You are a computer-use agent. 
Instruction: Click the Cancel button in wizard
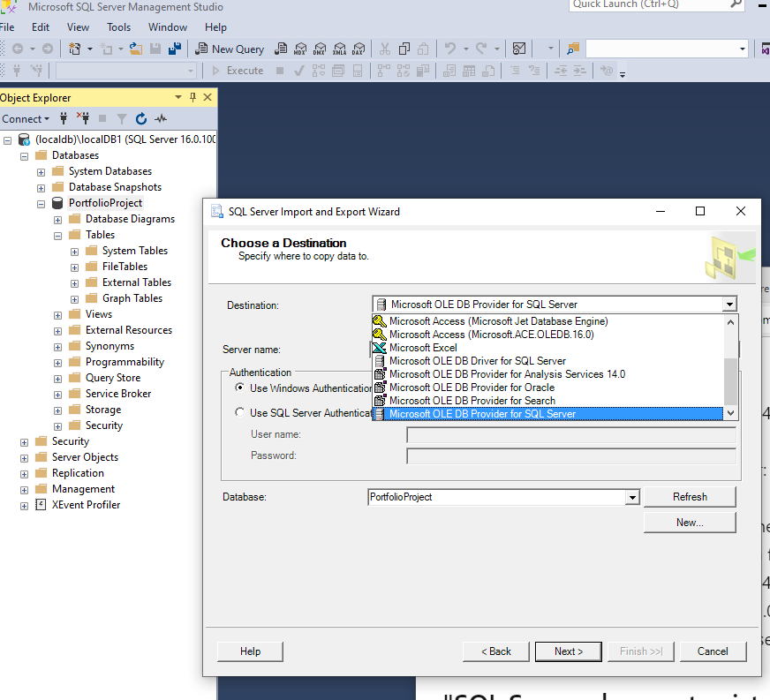713,651
